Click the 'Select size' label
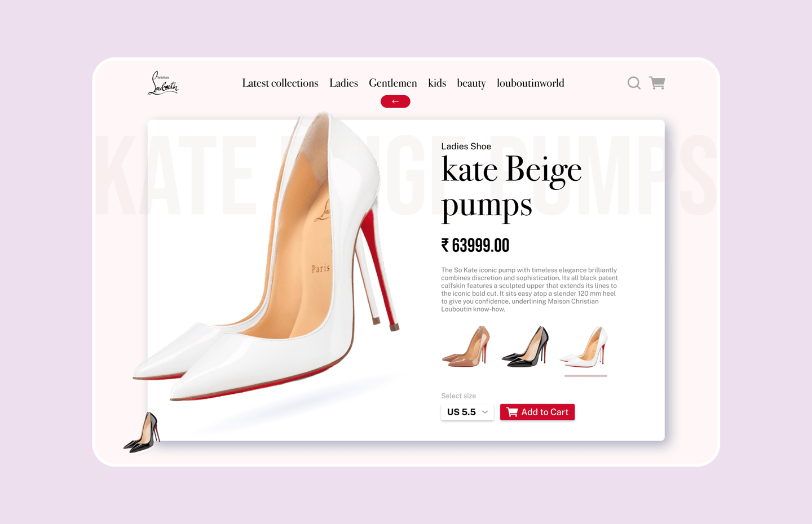The width and height of the screenshot is (812, 524). pos(458,396)
